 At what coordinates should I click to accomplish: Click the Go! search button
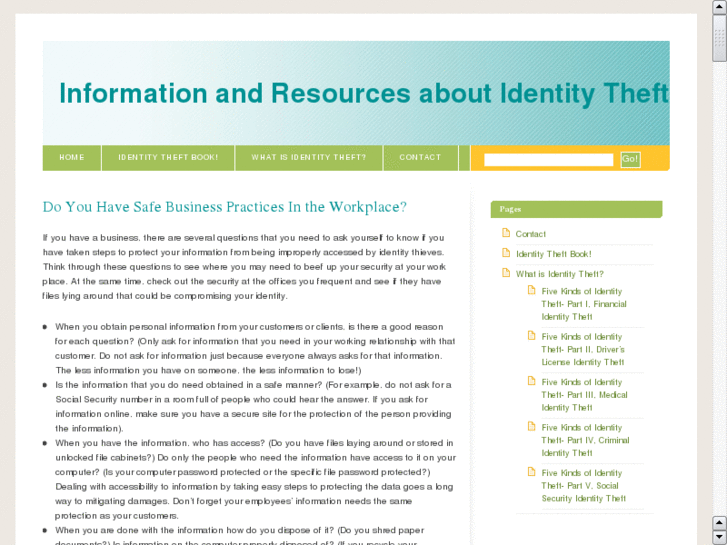click(x=630, y=159)
